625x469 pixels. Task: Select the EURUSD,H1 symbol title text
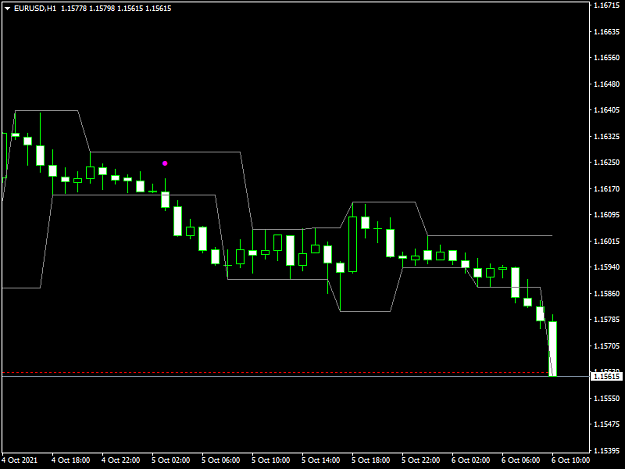pyautogui.click(x=35, y=8)
